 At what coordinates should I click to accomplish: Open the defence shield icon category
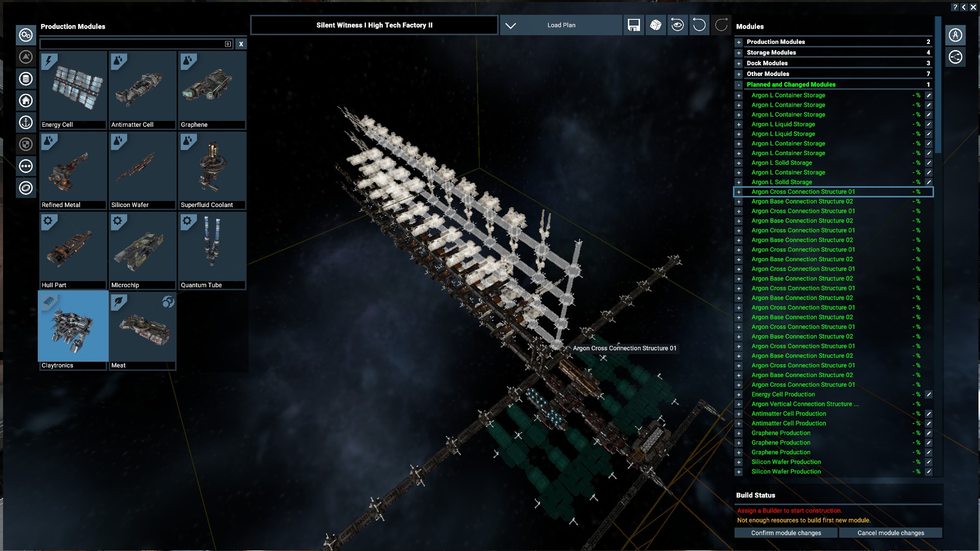(26, 144)
